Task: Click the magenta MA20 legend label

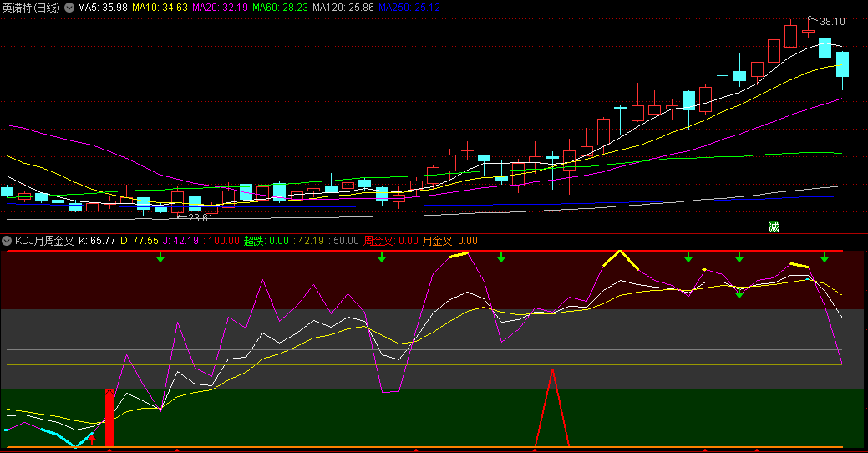Action: click(x=220, y=8)
